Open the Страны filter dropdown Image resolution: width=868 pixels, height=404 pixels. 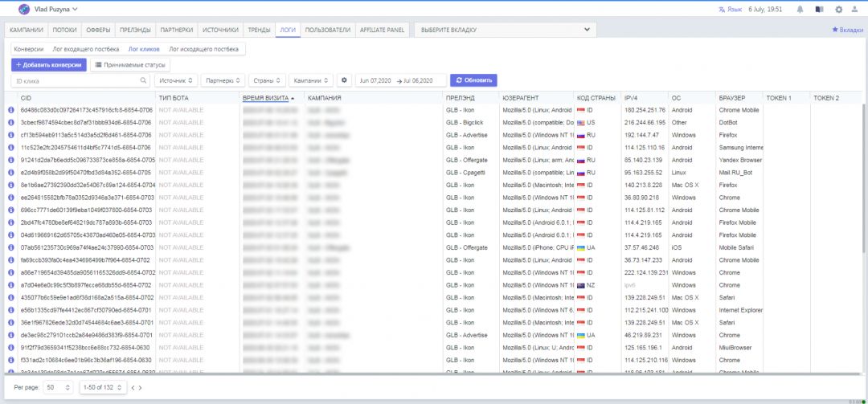coord(267,80)
